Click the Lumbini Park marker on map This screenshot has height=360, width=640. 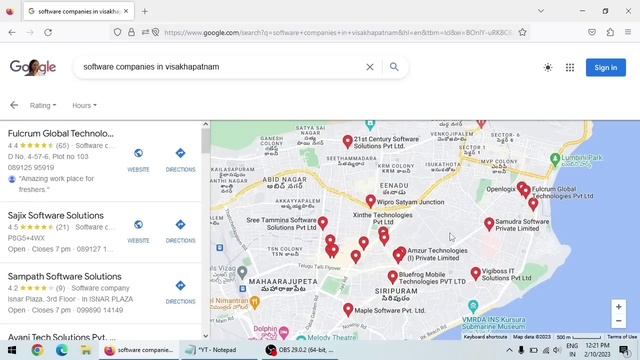[x=555, y=159]
